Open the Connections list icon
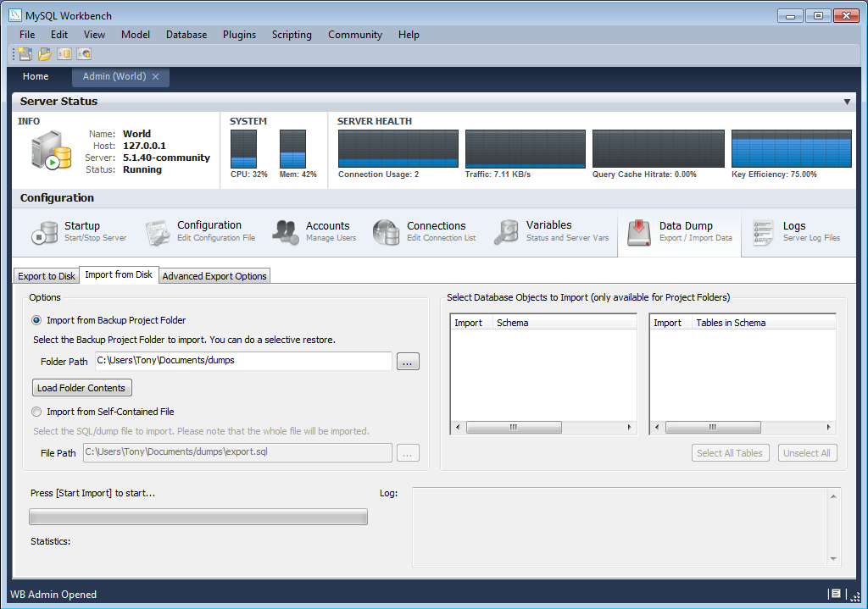Screen dimensions: 868x609 click(386, 231)
